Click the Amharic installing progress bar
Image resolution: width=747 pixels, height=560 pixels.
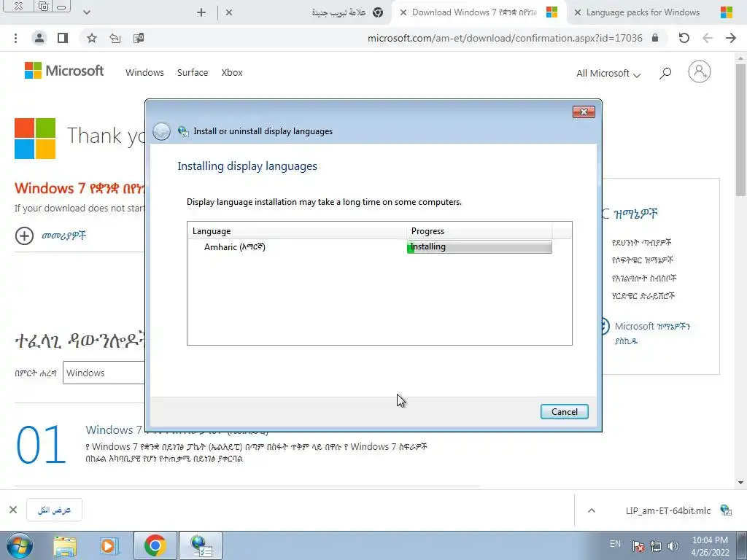479,246
